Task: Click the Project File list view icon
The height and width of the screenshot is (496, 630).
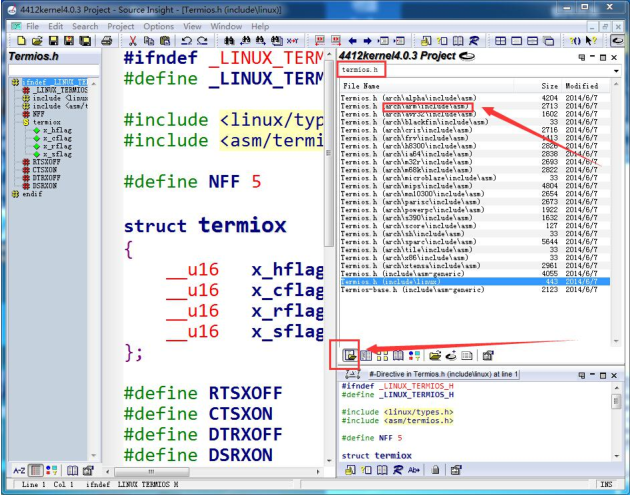Action: pos(350,355)
